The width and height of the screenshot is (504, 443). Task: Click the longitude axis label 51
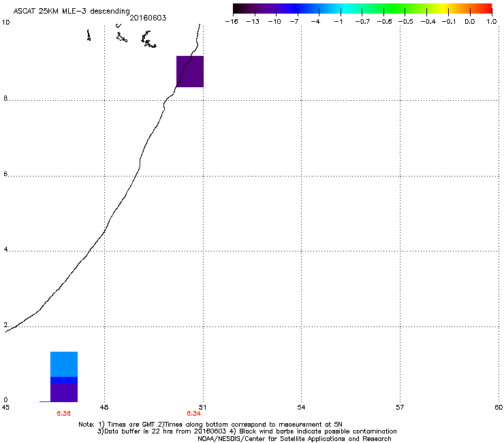[203, 408]
